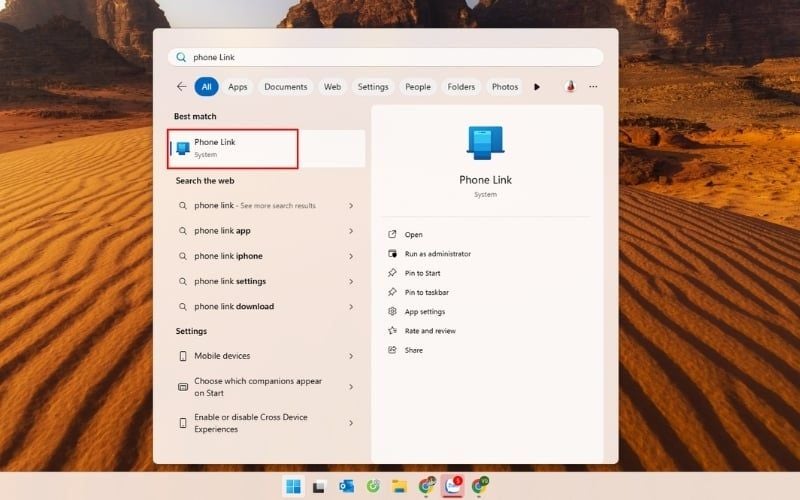Viewport: 800px width, 500px height.
Task: Choose Rate and review
Action: pyautogui.click(x=430, y=331)
